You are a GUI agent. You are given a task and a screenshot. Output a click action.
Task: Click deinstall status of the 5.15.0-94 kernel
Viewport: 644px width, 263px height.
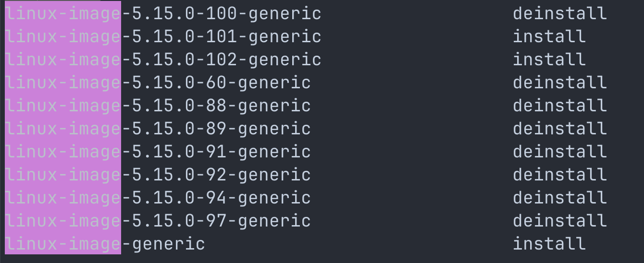pos(560,198)
